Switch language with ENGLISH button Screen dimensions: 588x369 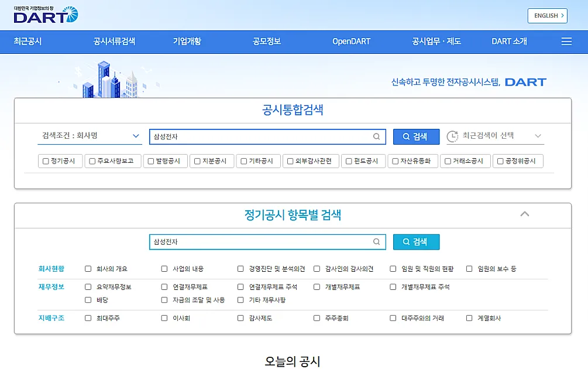(547, 16)
